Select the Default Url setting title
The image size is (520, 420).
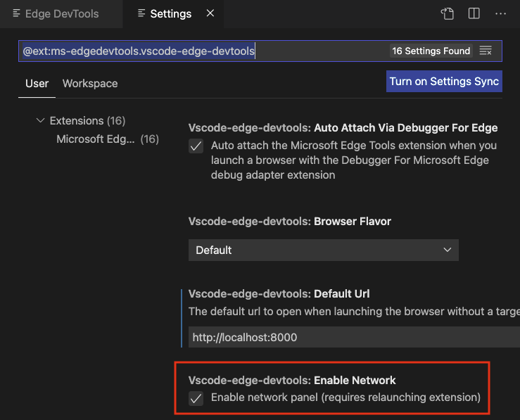pos(279,293)
